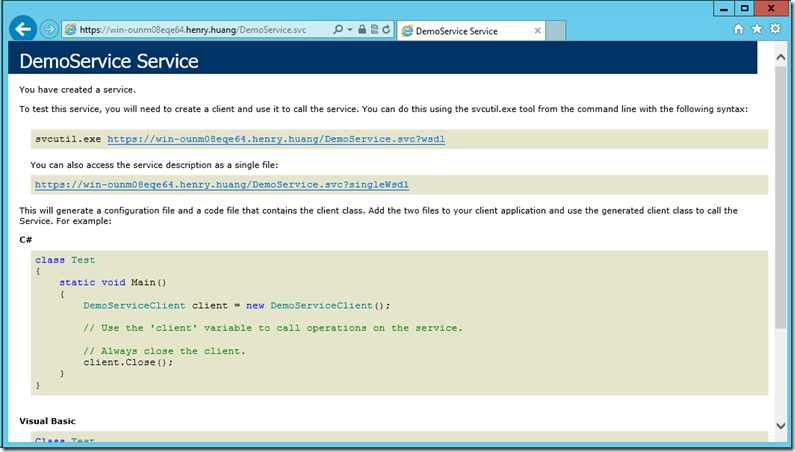The height and width of the screenshot is (452, 795).
Task: Click 'You can also access the service description' text
Action: [154, 165]
